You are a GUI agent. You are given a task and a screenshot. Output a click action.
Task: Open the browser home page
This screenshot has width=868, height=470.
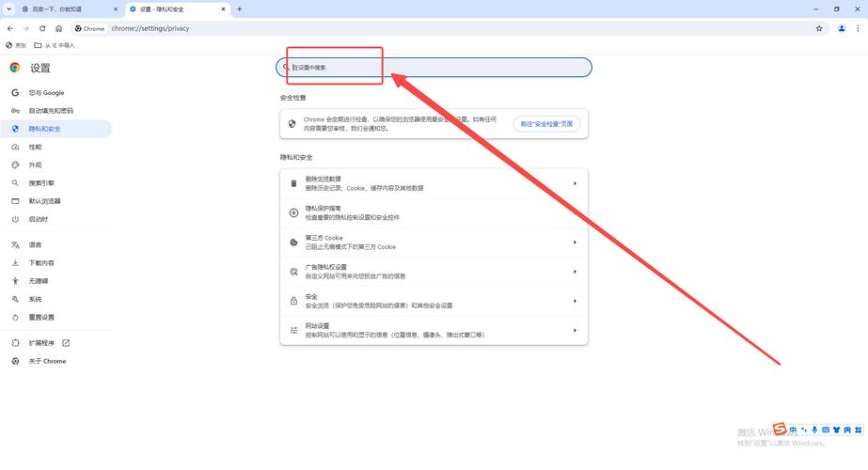tap(58, 28)
